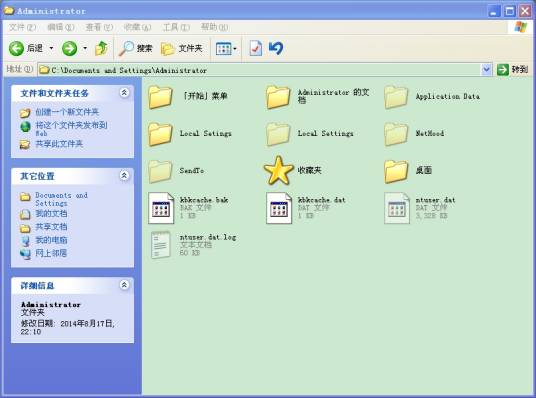Screen dimensions: 536x398
Task: Click the Local Setings folder name label
Action: pos(205,133)
